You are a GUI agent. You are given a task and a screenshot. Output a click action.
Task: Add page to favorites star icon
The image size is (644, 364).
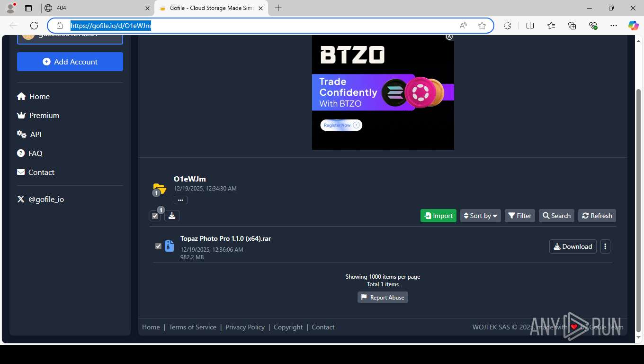point(482,26)
